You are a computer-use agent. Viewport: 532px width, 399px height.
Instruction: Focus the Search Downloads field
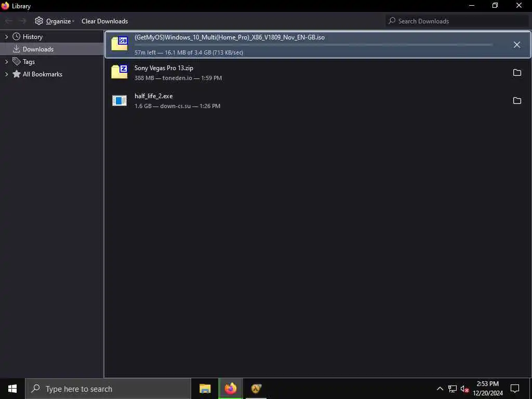pos(457,21)
